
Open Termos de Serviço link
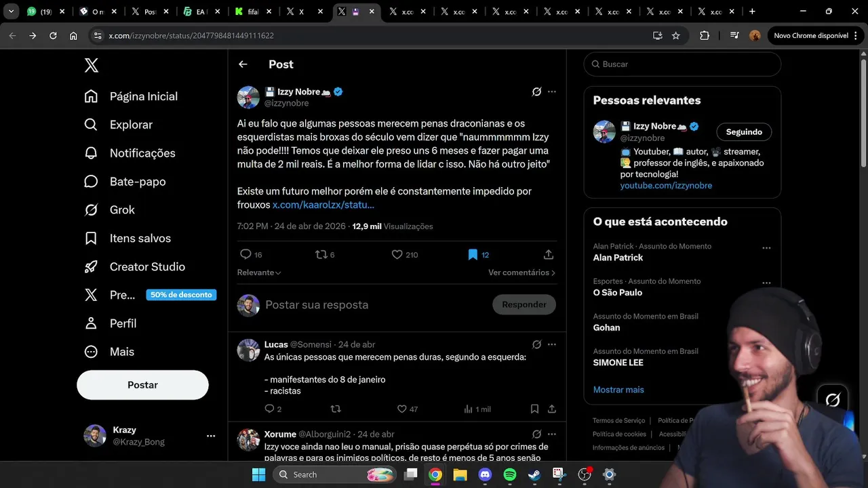click(618, 420)
